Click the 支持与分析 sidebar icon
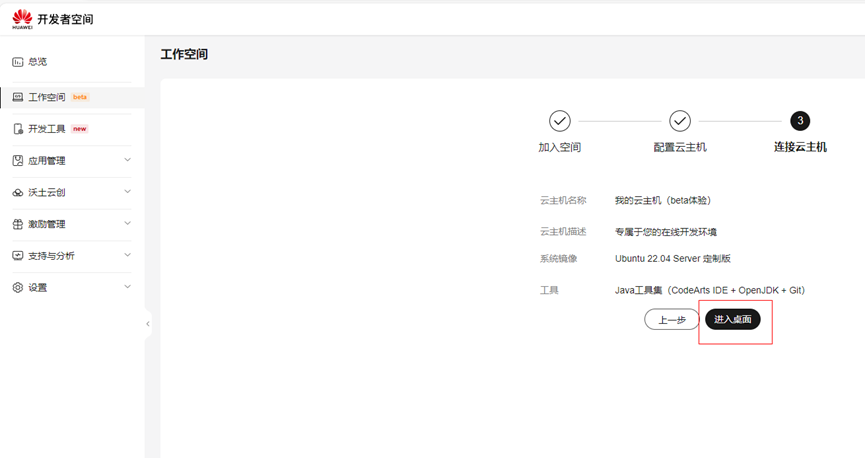The width and height of the screenshot is (865, 458). point(18,256)
